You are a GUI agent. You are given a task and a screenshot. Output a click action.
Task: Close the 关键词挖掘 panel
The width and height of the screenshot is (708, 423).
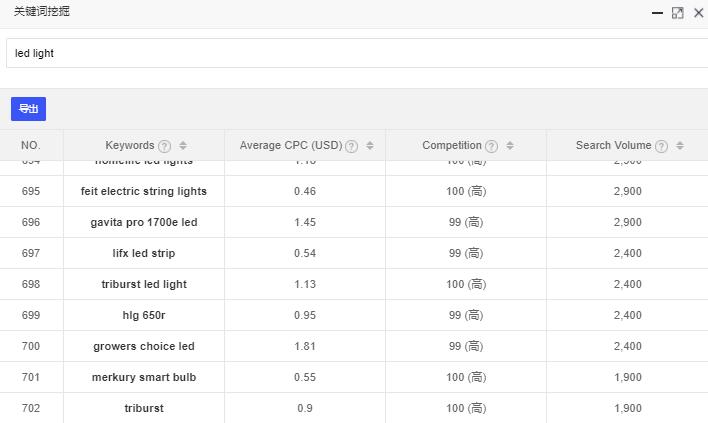click(x=698, y=13)
